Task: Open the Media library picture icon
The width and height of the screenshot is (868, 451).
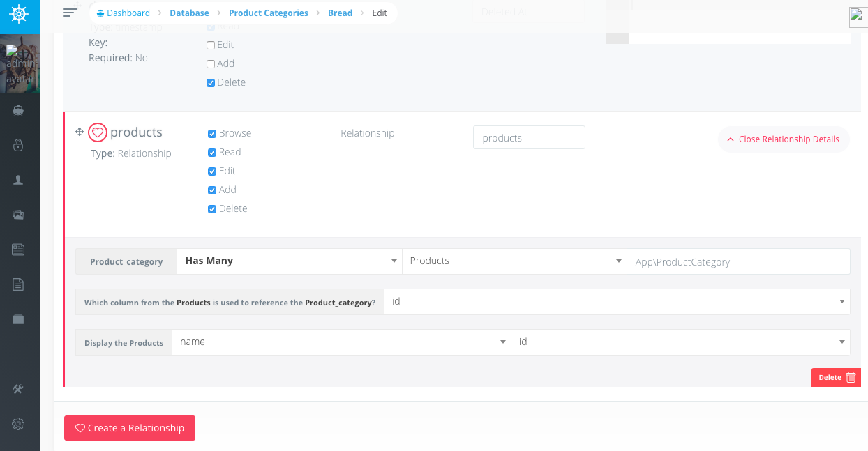Action: pyautogui.click(x=19, y=215)
